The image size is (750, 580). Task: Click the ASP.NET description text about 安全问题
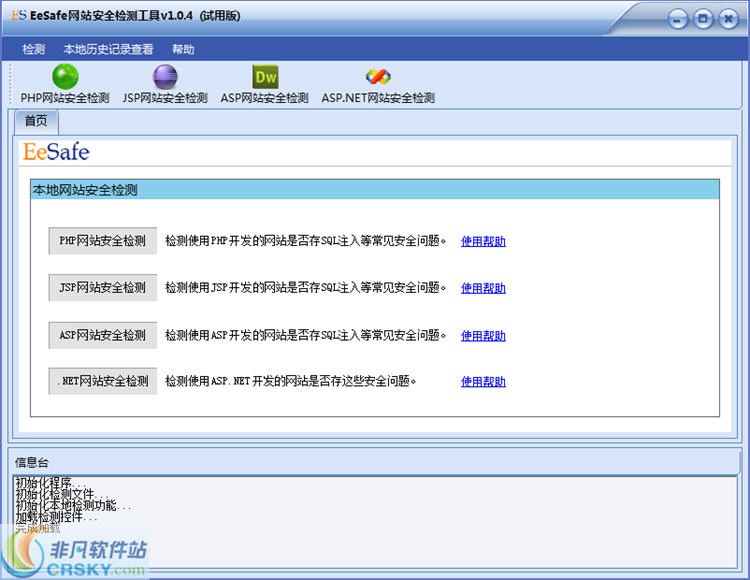pos(290,381)
